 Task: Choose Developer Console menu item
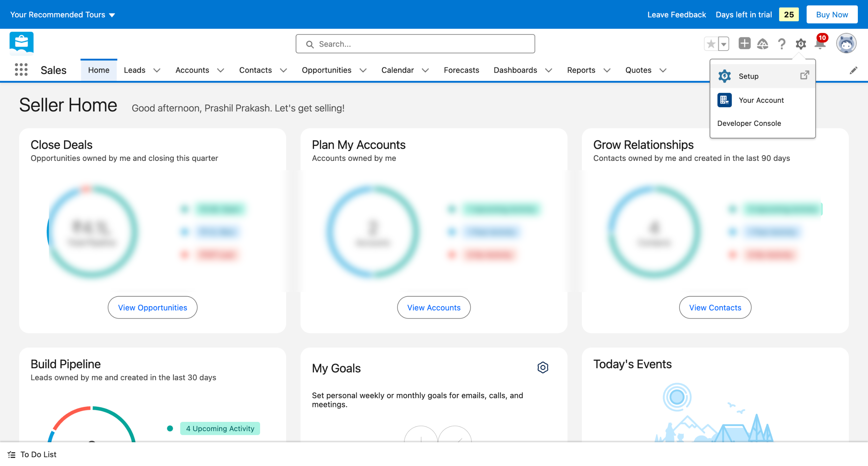749,123
